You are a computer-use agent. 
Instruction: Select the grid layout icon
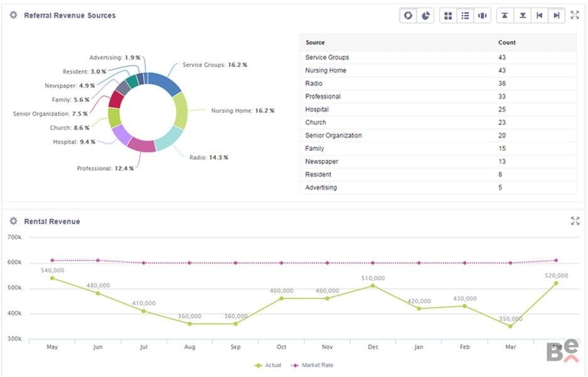point(448,16)
